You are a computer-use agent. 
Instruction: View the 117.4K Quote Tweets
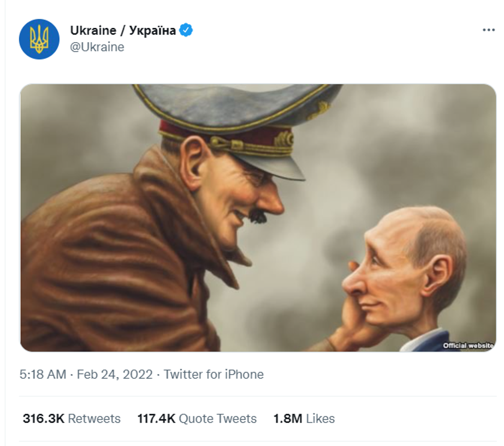click(x=196, y=419)
